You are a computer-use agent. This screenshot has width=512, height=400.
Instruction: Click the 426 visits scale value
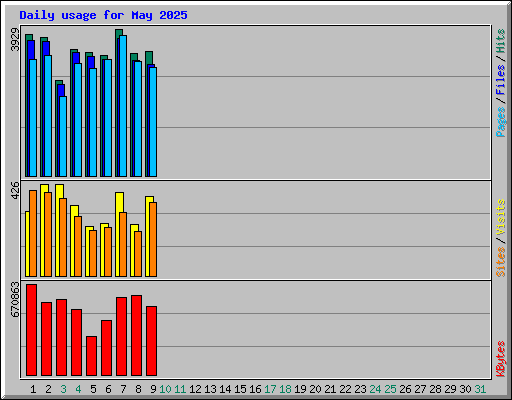tap(15, 191)
